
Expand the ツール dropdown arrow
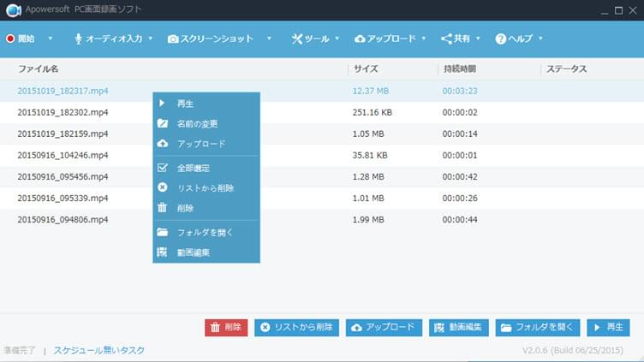point(337,39)
